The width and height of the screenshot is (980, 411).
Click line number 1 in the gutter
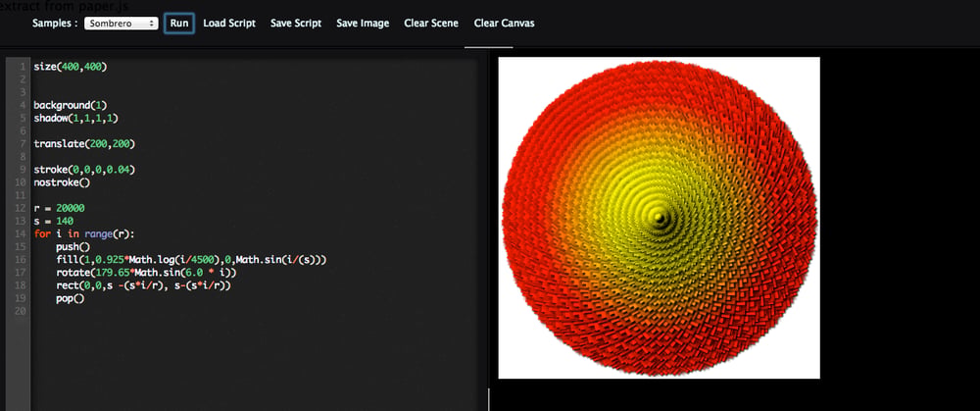[x=24, y=67]
